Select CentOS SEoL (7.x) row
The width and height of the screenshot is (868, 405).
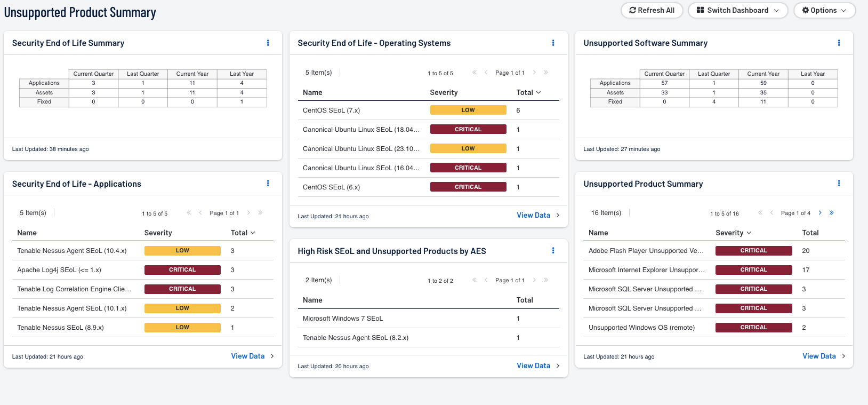pos(429,110)
